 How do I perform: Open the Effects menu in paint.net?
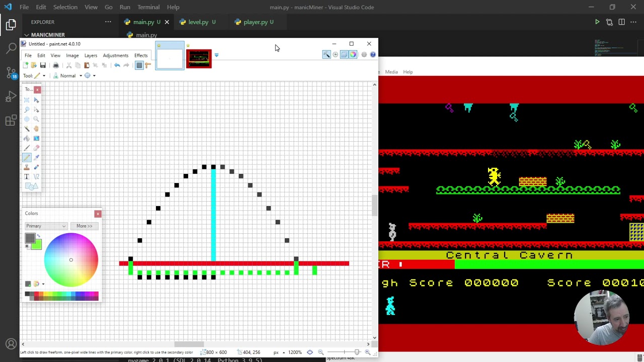pyautogui.click(x=141, y=55)
